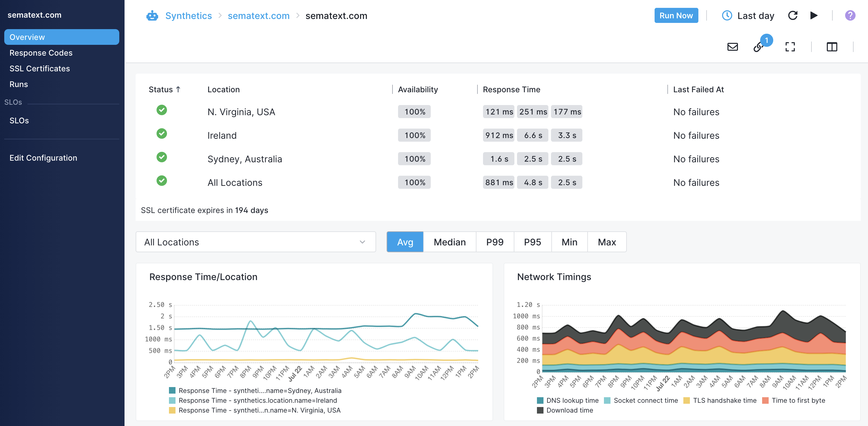Screen dimensions: 868x426
Task: Click the Synthetics robot icon
Action: pyautogui.click(x=152, y=15)
